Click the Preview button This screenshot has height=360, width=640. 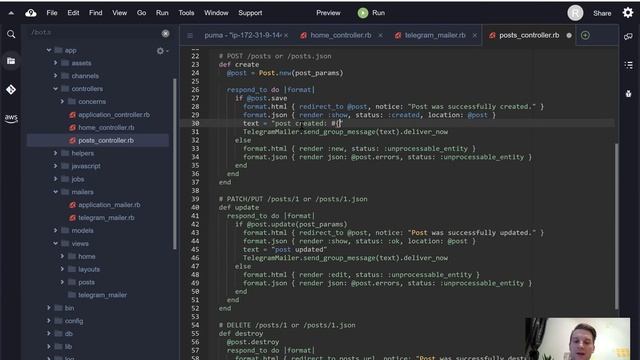(x=328, y=13)
